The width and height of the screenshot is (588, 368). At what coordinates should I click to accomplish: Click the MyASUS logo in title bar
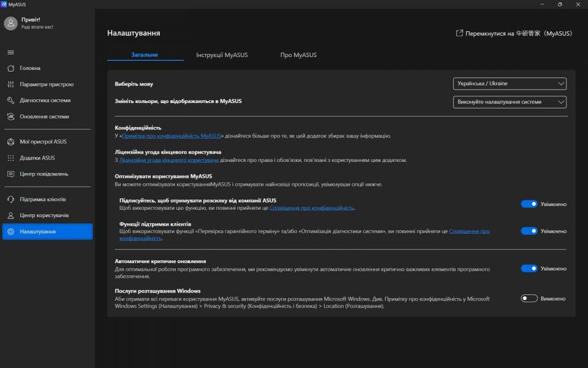click(x=4, y=4)
